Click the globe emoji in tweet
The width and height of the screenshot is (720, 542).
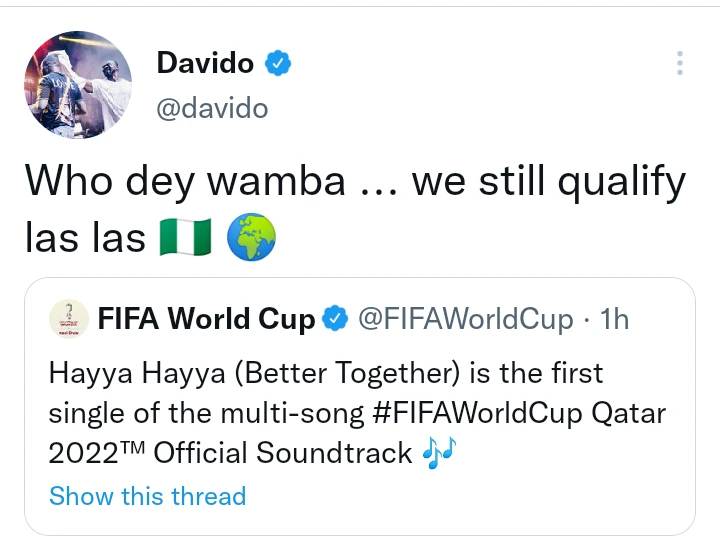[x=252, y=237]
